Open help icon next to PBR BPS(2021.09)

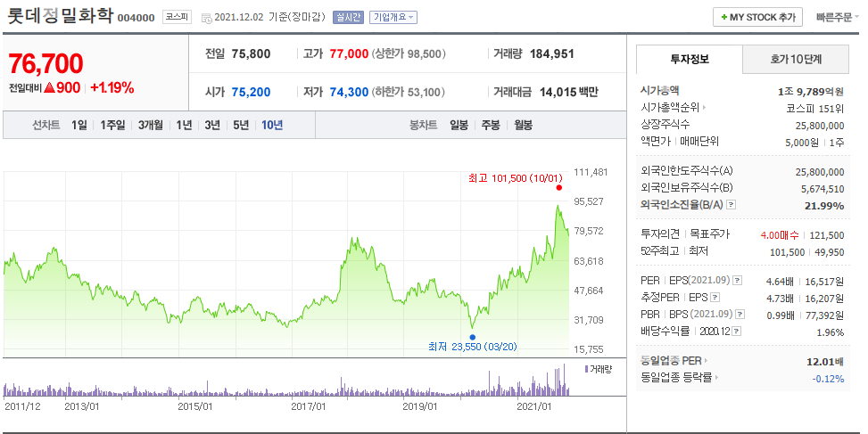pyautogui.click(x=740, y=314)
